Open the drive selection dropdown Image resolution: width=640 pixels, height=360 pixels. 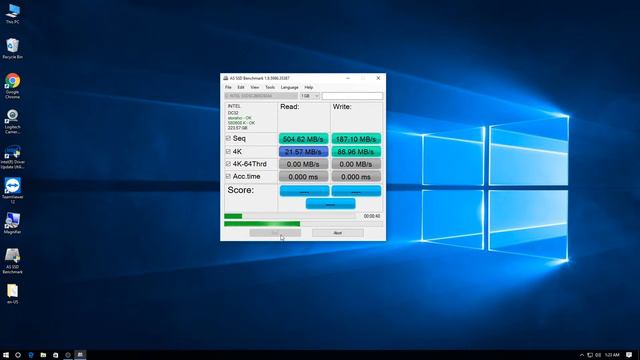pyautogui.click(x=261, y=96)
